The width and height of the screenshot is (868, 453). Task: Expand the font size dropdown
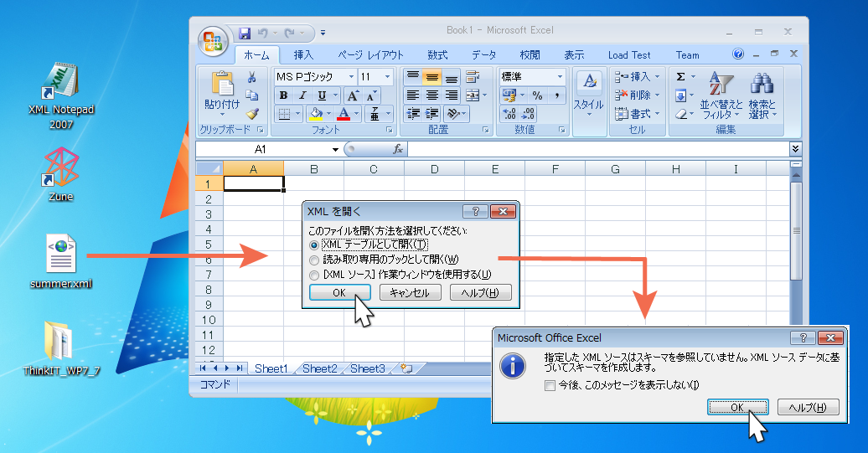387,76
